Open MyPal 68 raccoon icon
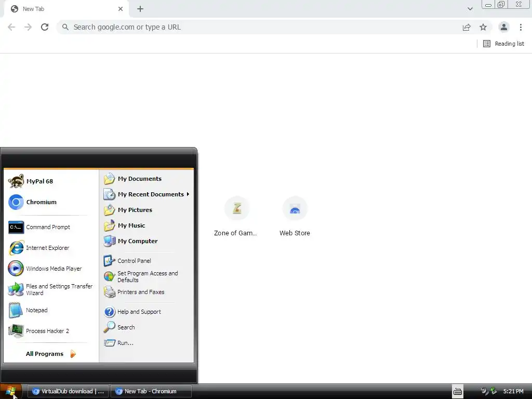This screenshot has width=532, height=399. 16,181
